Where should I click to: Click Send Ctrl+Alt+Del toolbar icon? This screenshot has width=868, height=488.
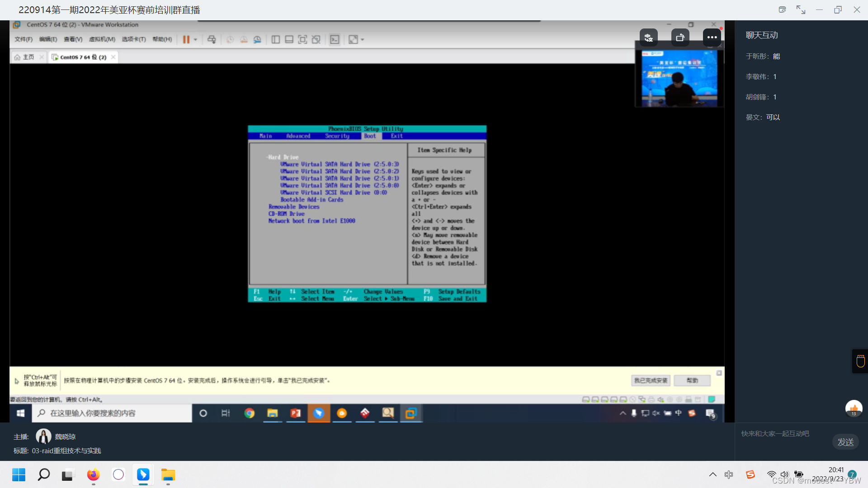[x=212, y=40]
